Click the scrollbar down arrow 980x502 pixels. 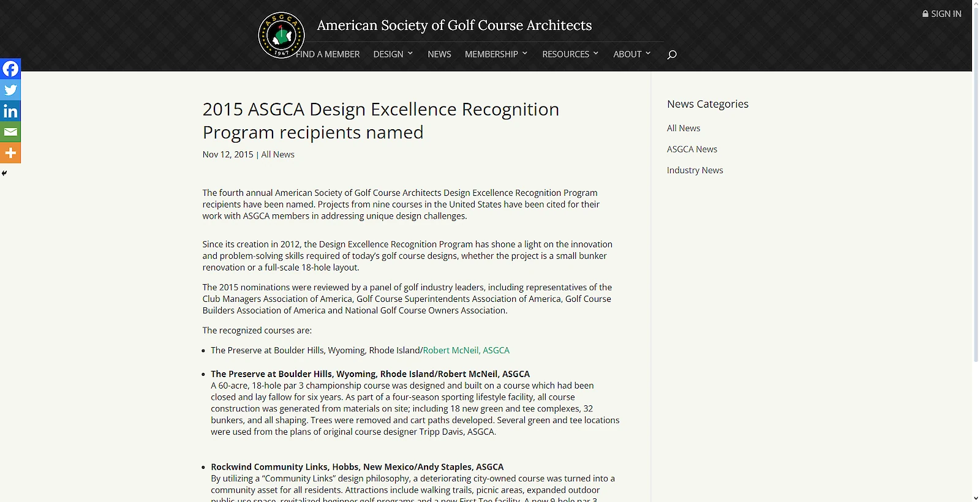976,498
